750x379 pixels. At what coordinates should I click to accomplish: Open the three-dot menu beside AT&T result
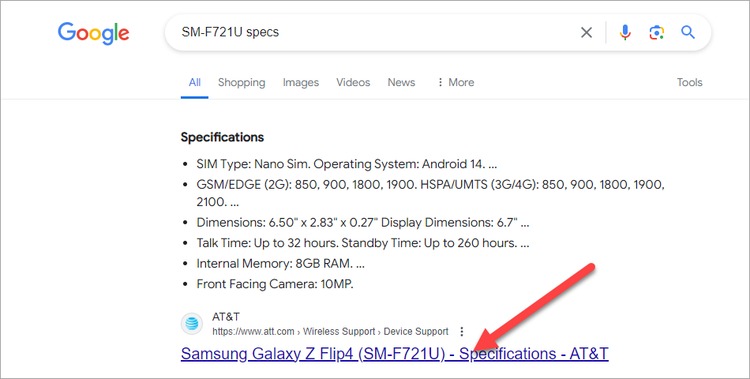(462, 331)
